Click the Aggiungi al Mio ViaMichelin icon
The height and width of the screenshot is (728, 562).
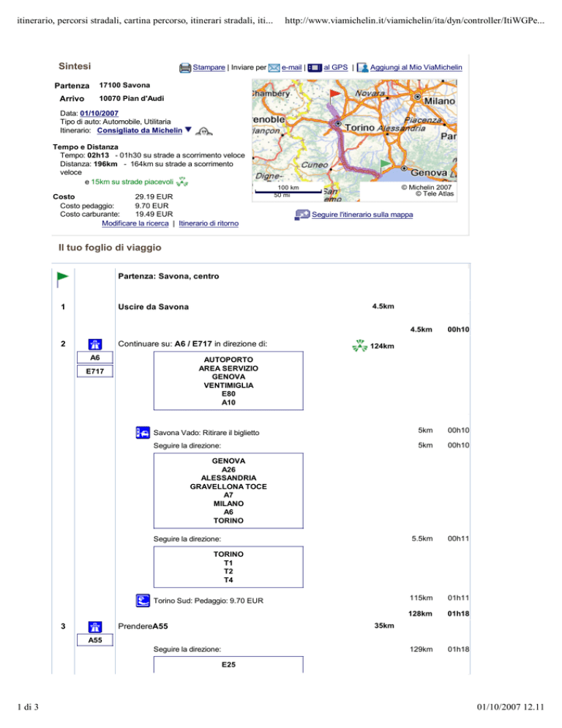pyautogui.click(x=362, y=68)
